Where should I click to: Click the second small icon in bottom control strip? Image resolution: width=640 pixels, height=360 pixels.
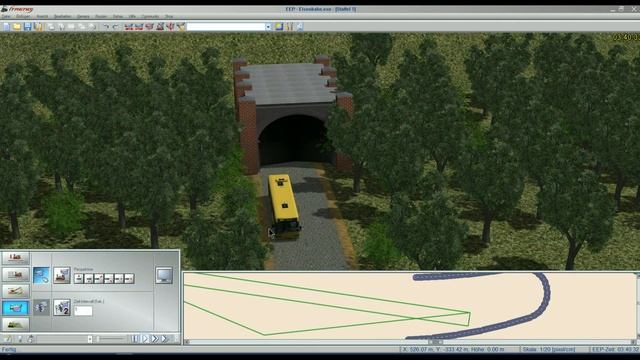click(x=19, y=339)
